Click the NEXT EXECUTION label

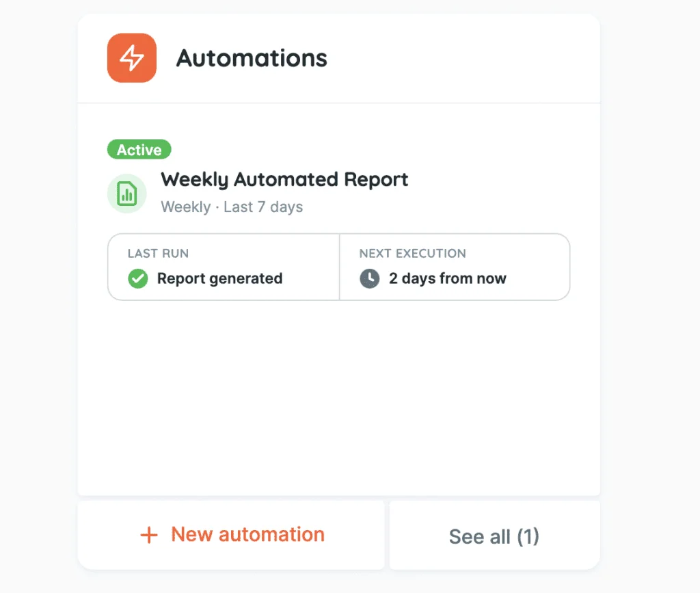coord(412,253)
